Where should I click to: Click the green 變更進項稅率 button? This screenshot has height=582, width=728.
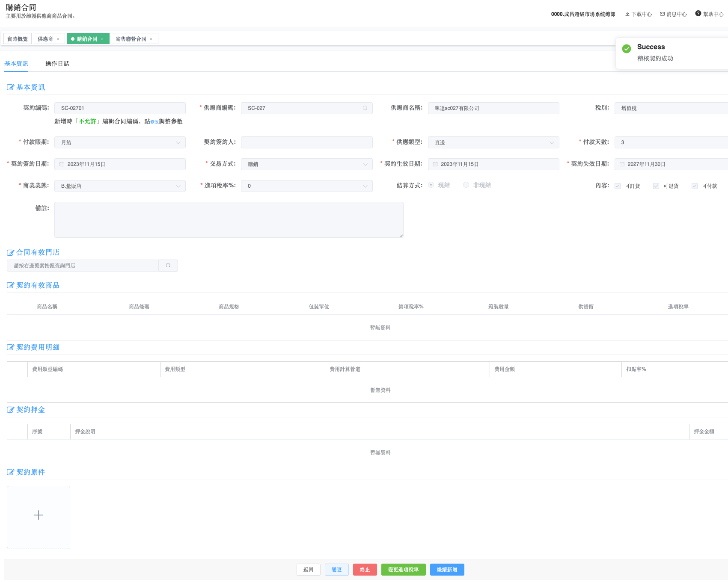point(404,570)
